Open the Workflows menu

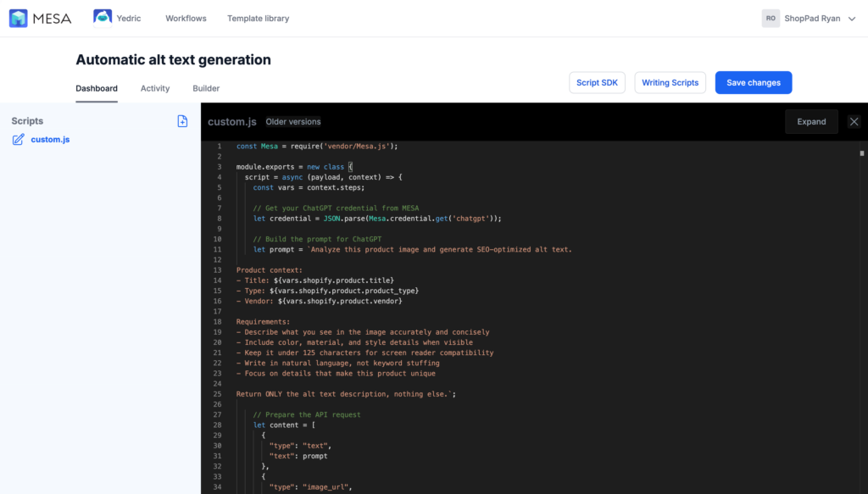pyautogui.click(x=186, y=17)
